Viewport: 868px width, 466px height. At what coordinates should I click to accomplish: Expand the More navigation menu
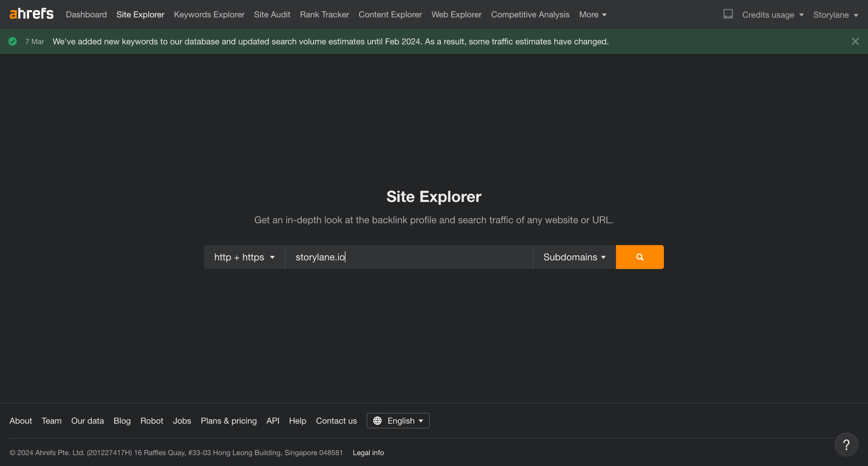(x=593, y=15)
